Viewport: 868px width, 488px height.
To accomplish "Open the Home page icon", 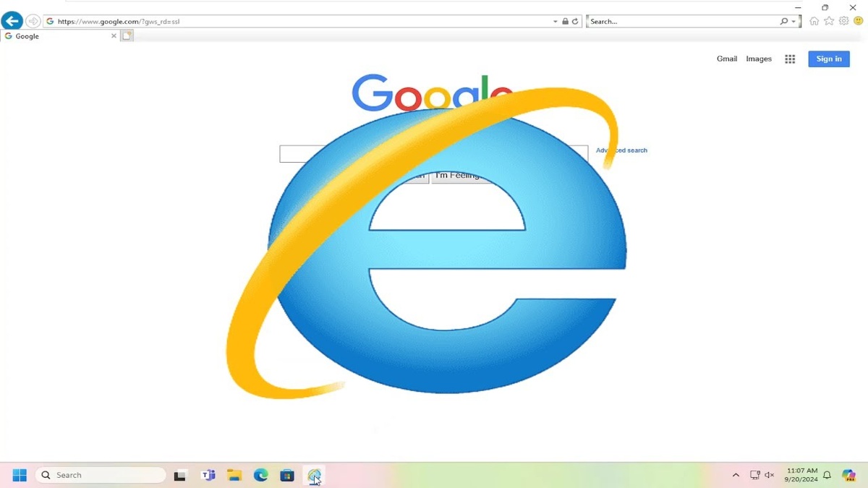I will coord(814,22).
